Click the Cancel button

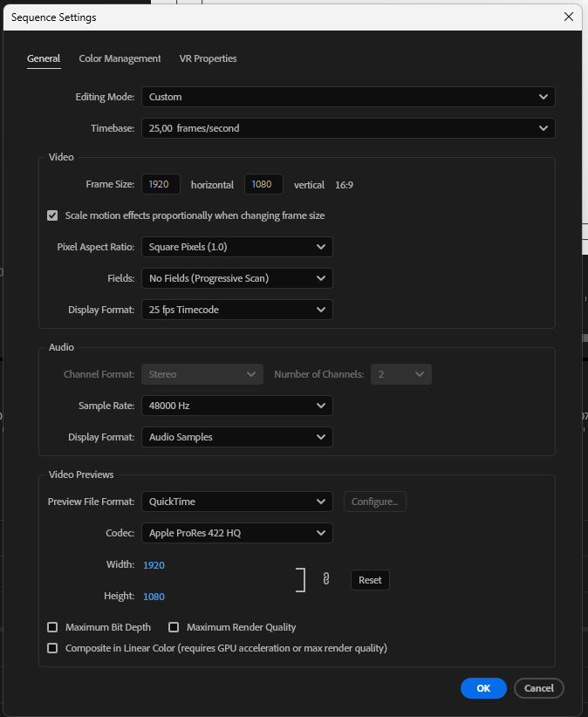[x=539, y=688]
